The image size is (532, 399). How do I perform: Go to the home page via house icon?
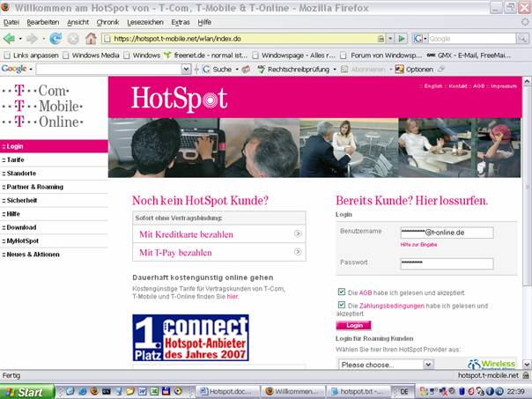click(x=91, y=39)
